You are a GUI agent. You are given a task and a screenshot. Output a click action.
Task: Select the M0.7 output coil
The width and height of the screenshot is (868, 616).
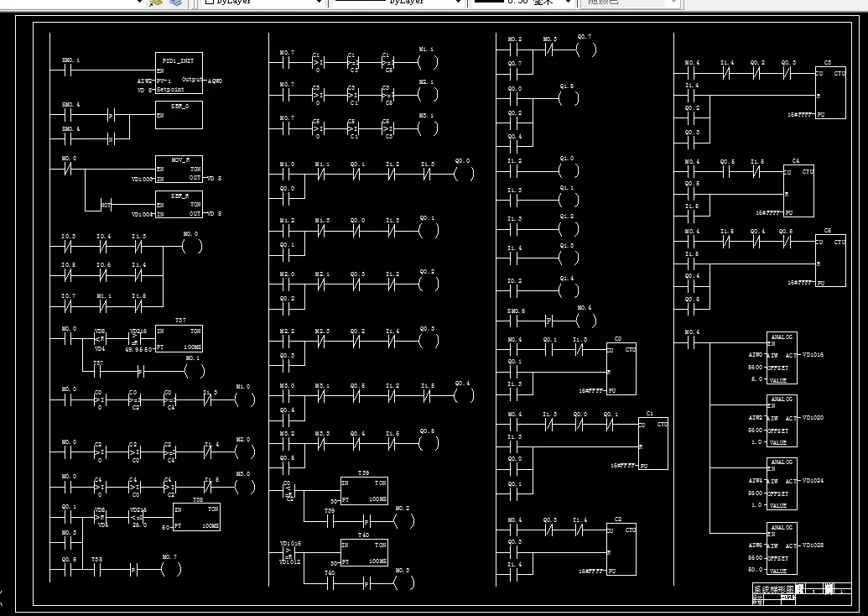171,569
